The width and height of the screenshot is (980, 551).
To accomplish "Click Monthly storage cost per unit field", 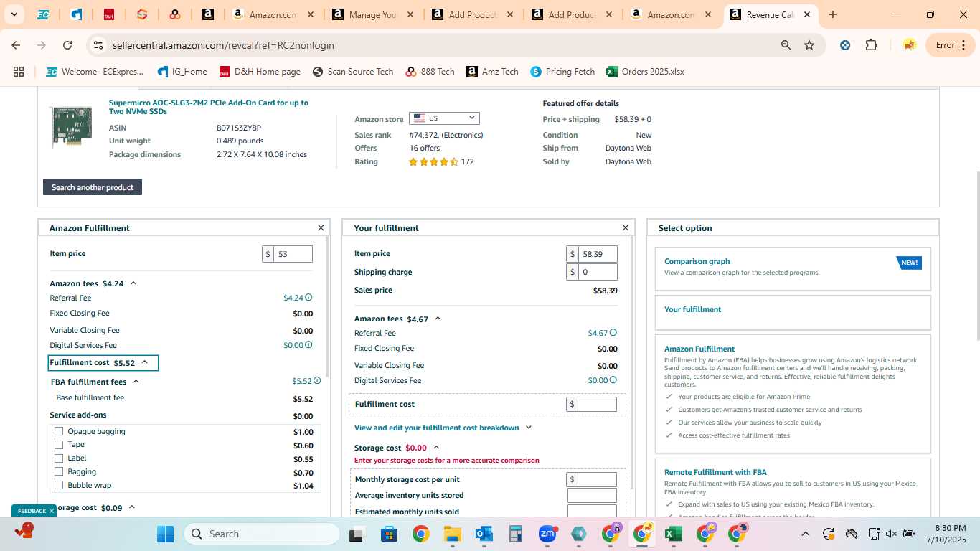I will click(598, 479).
